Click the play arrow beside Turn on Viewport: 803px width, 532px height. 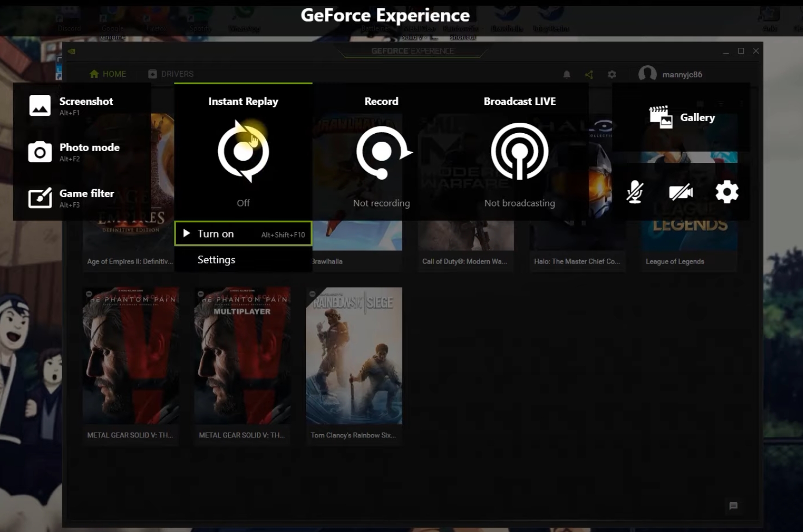186,233
